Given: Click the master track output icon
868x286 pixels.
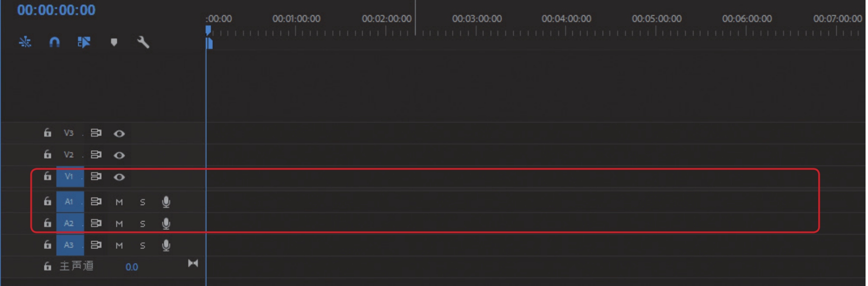Looking at the screenshot, I should pos(193,264).
